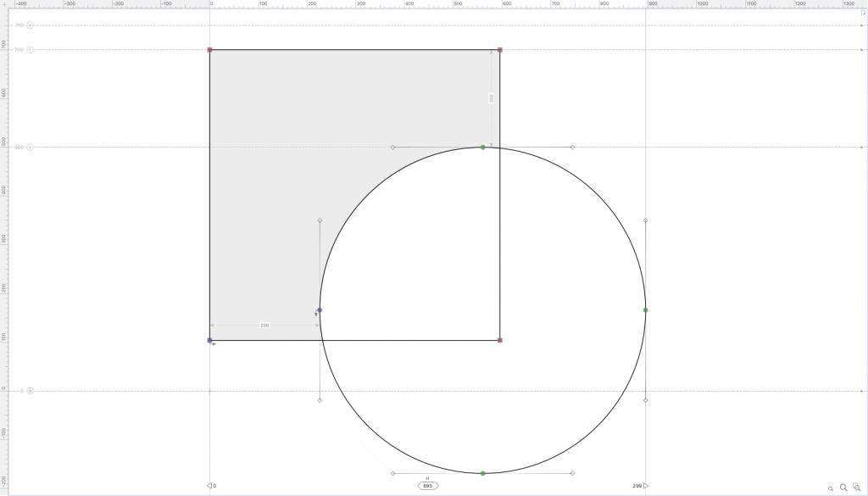This screenshot has height=496, width=868.
Task: Click the vertical ruler along the left
Action: pos(4,252)
